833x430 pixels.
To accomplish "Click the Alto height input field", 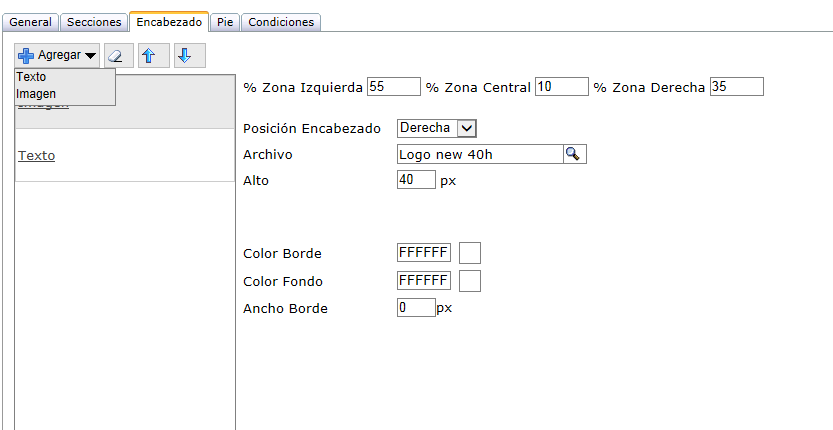I will pyautogui.click(x=416, y=180).
